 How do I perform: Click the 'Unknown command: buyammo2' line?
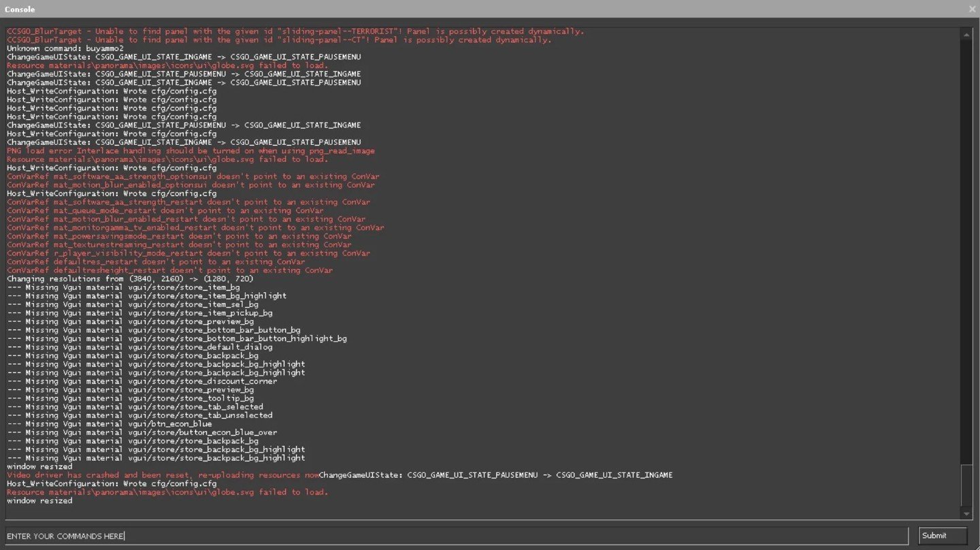pos(65,48)
